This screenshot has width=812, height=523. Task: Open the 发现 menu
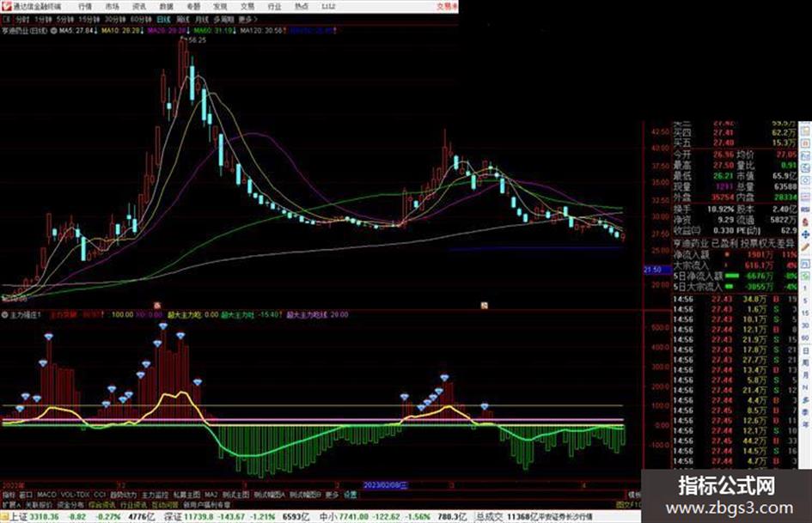pyautogui.click(x=220, y=7)
